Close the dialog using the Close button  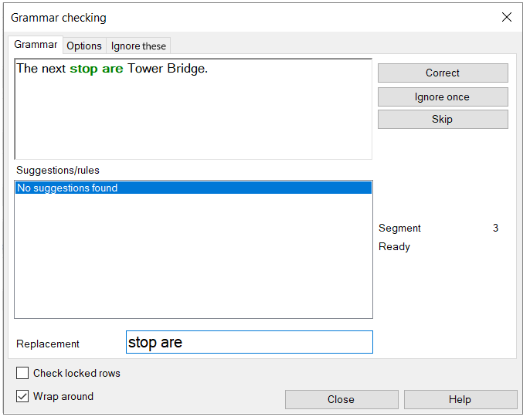click(x=341, y=399)
